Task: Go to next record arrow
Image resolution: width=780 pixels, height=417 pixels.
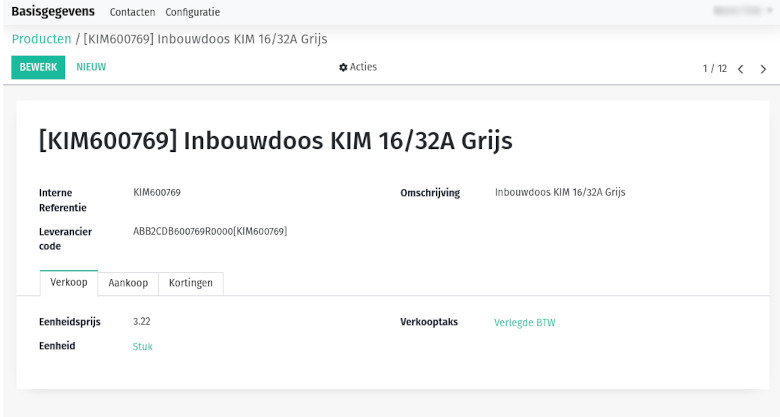Action: [x=763, y=69]
